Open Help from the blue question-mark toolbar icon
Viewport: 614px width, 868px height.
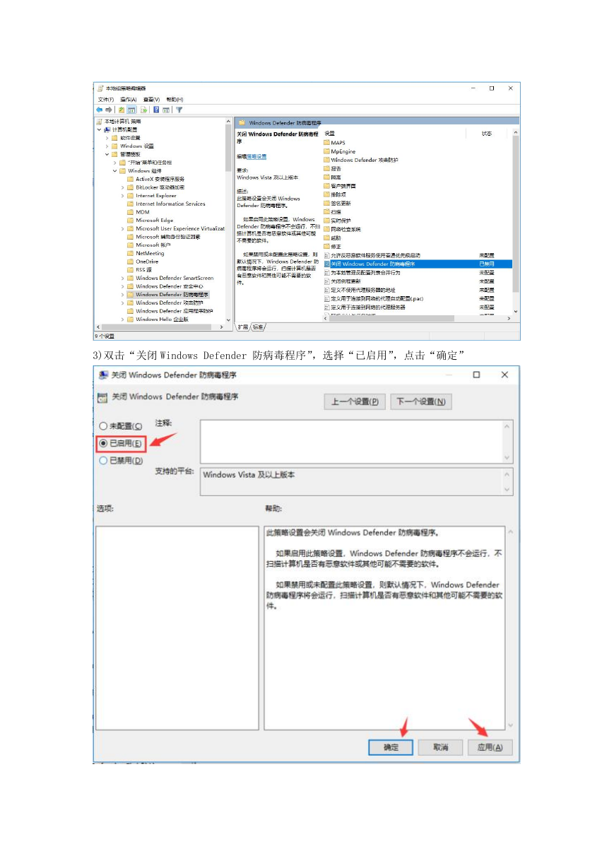click(155, 110)
